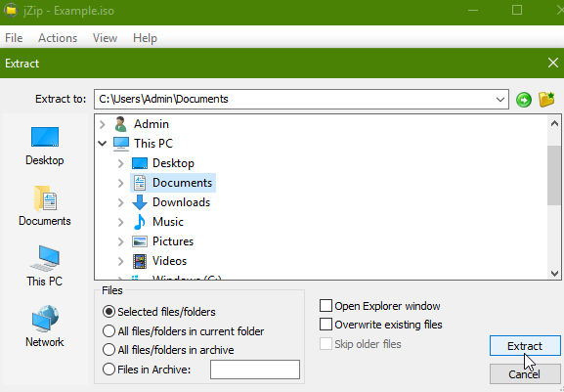
Task: Open the View menu
Action: (105, 38)
